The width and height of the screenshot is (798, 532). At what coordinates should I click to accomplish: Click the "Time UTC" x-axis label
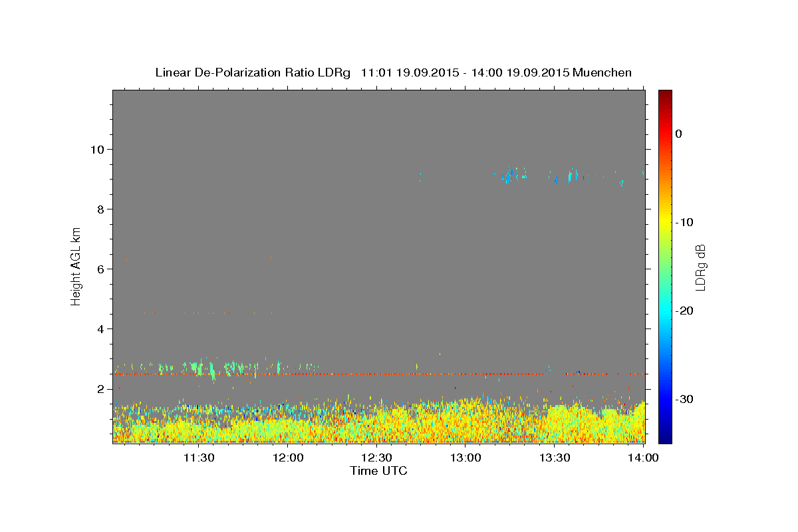378,471
